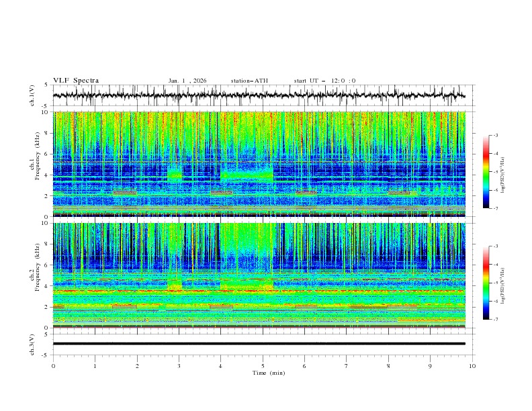Viewport: 532px width, 411px height.
Task: Click time axis tick label "7"
Action: click(x=347, y=366)
